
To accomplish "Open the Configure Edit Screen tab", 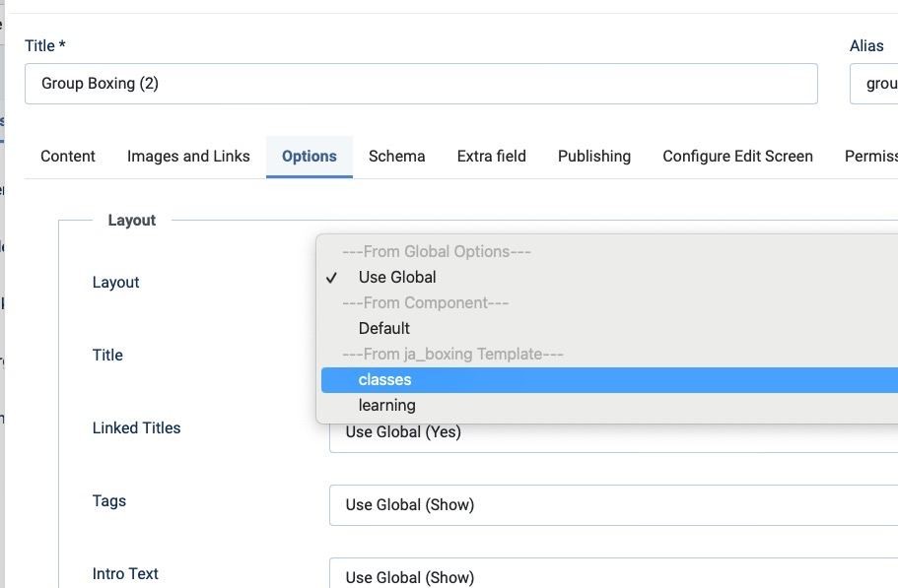I will pyautogui.click(x=737, y=156).
